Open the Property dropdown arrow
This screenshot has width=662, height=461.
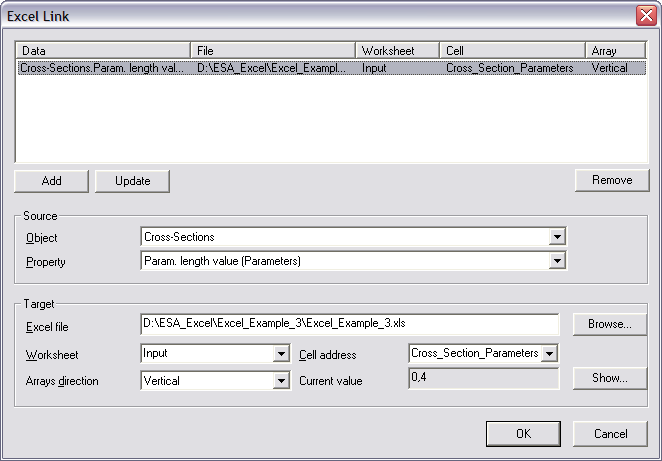coord(557,261)
